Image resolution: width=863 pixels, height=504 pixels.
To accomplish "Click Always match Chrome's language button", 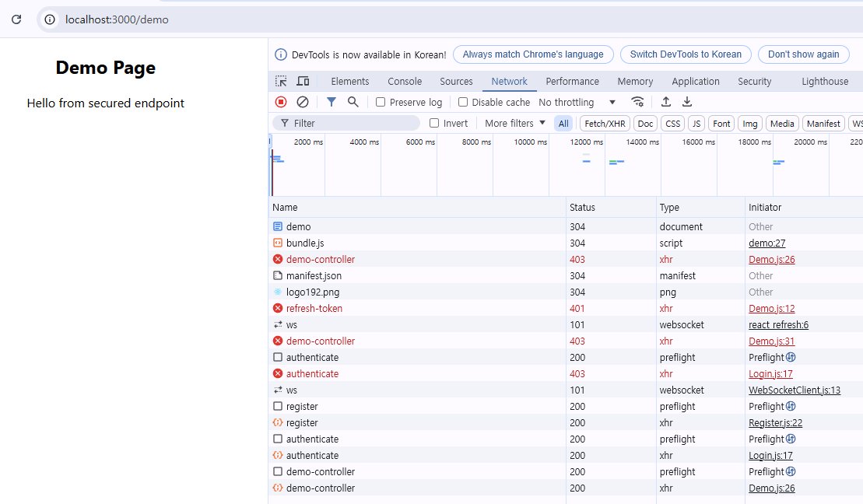I will click(533, 54).
